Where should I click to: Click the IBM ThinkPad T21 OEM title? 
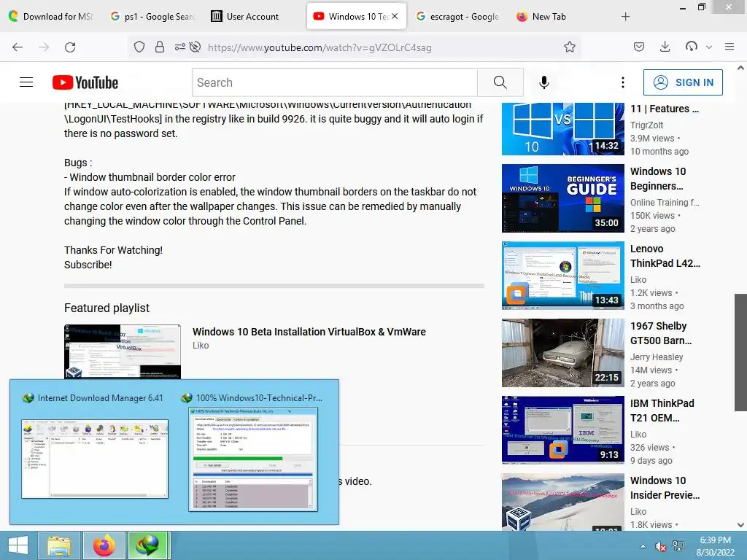point(662,411)
